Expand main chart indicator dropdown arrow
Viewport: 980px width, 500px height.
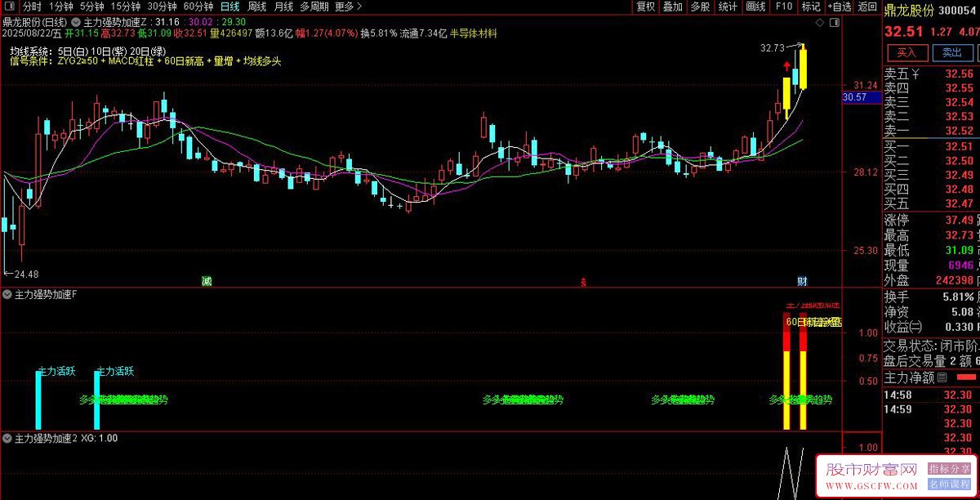coord(76,22)
